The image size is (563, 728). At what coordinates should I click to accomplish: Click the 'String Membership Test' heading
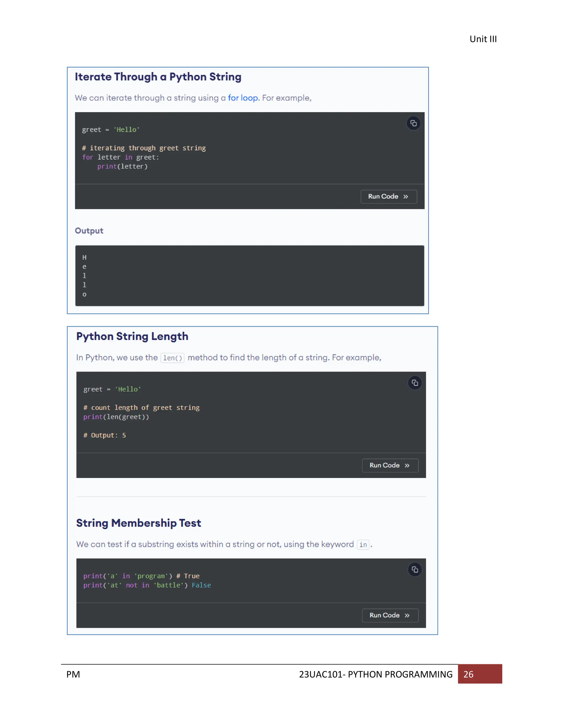tap(139, 523)
